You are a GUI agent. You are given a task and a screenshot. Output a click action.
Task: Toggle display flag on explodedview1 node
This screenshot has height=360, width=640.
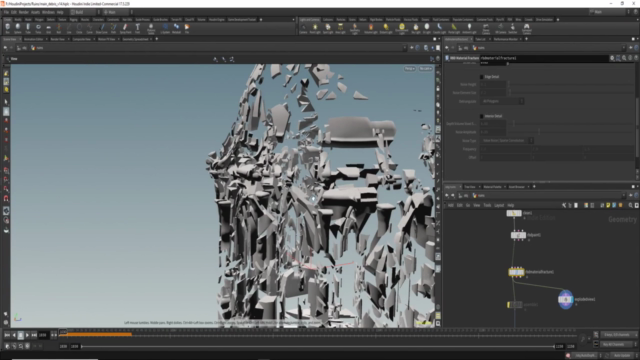click(x=571, y=299)
